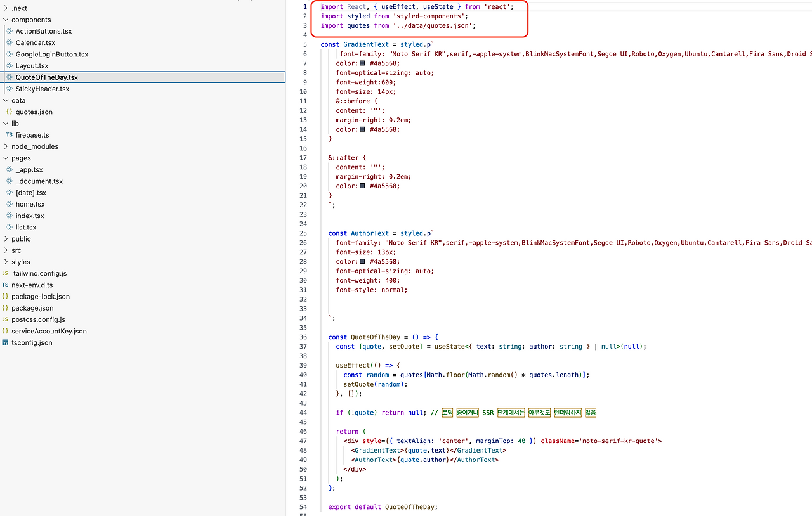Select package-lock.json in the explorer
The width and height of the screenshot is (812, 516).
coord(41,297)
